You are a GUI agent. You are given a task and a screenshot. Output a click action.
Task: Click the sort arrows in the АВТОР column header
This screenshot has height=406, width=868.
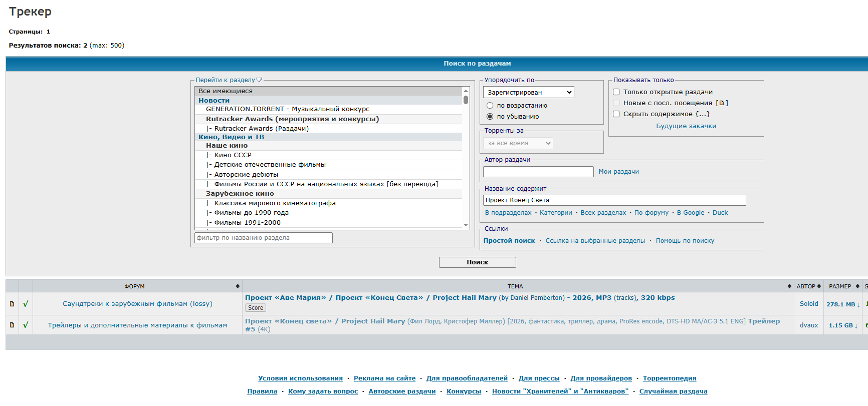pyautogui.click(x=819, y=286)
